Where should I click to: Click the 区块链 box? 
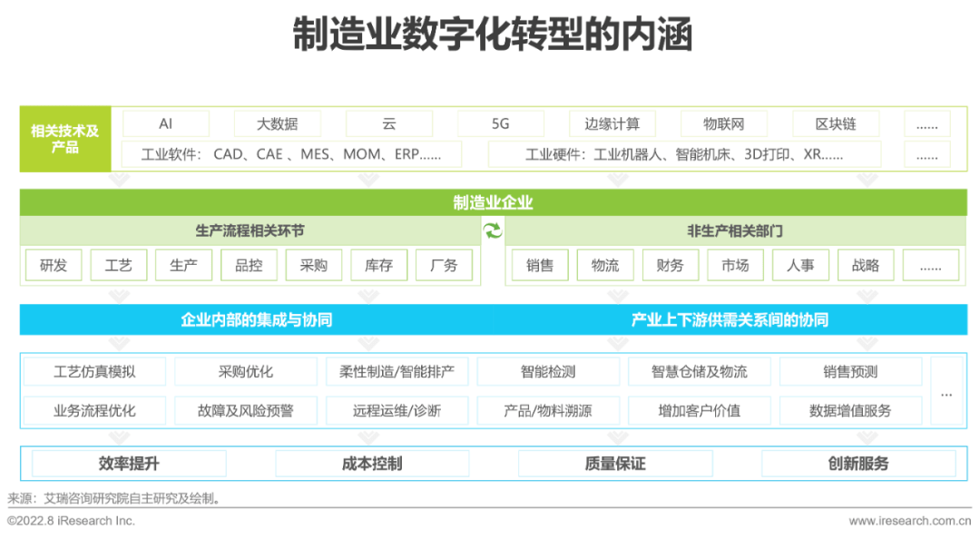coord(835,123)
